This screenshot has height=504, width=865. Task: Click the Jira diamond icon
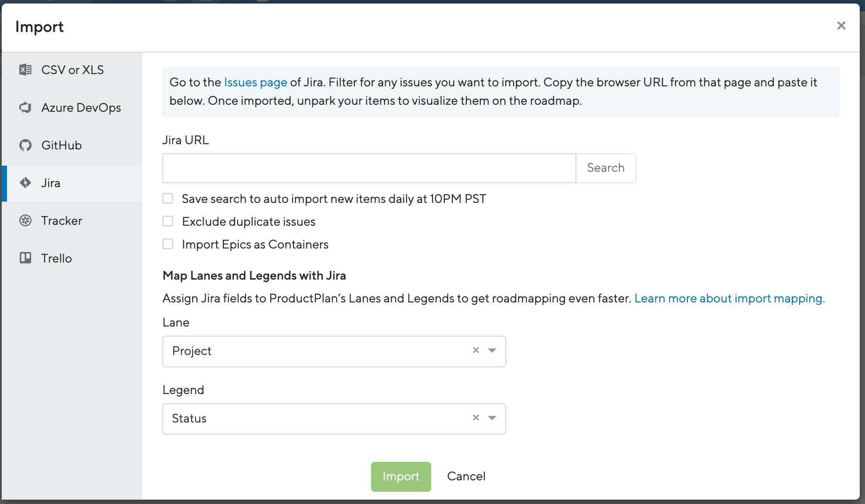click(x=25, y=183)
